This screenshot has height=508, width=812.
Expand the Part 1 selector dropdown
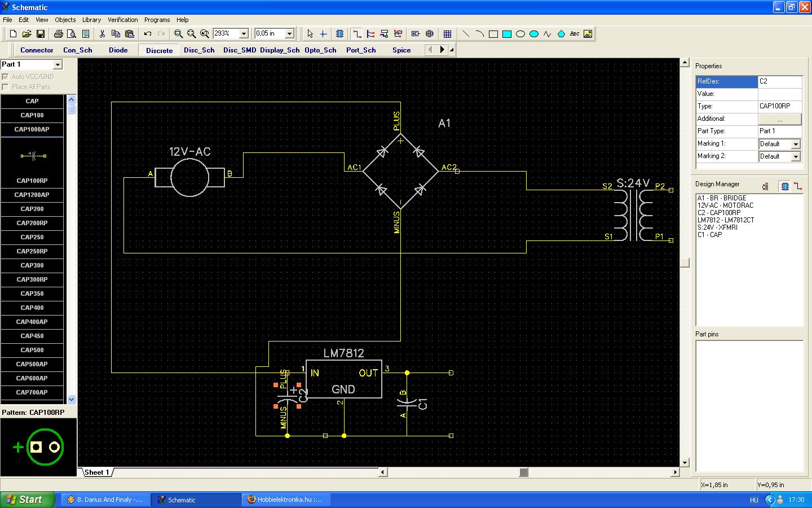tap(58, 65)
